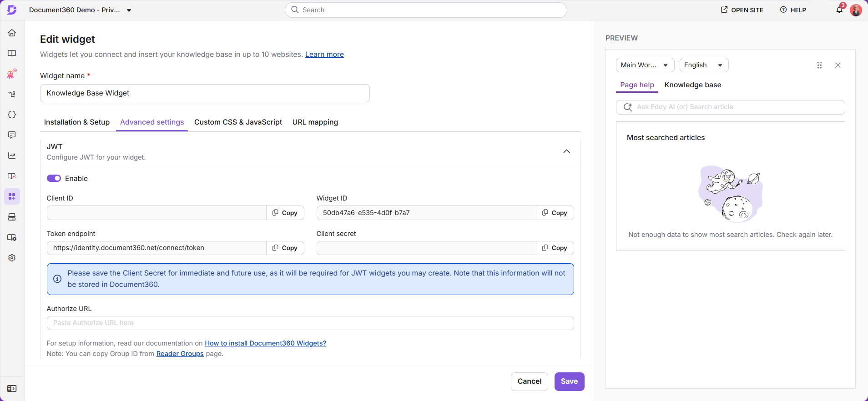Switch to Knowledge base tab in preview

pos(693,85)
